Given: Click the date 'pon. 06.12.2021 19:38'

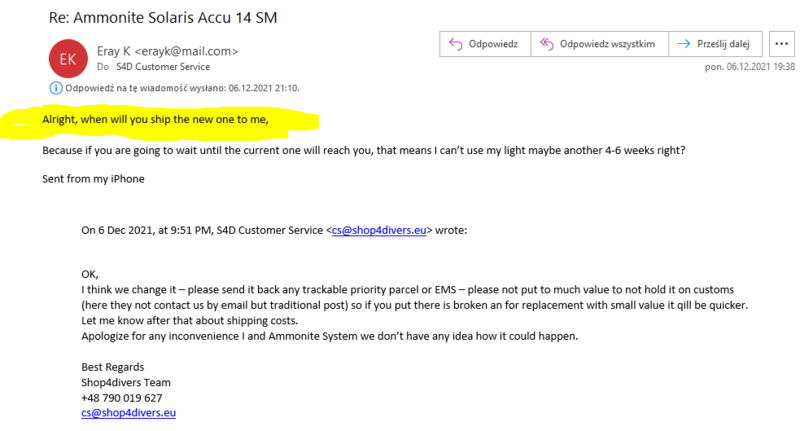Looking at the screenshot, I should pyautogui.click(x=750, y=66).
